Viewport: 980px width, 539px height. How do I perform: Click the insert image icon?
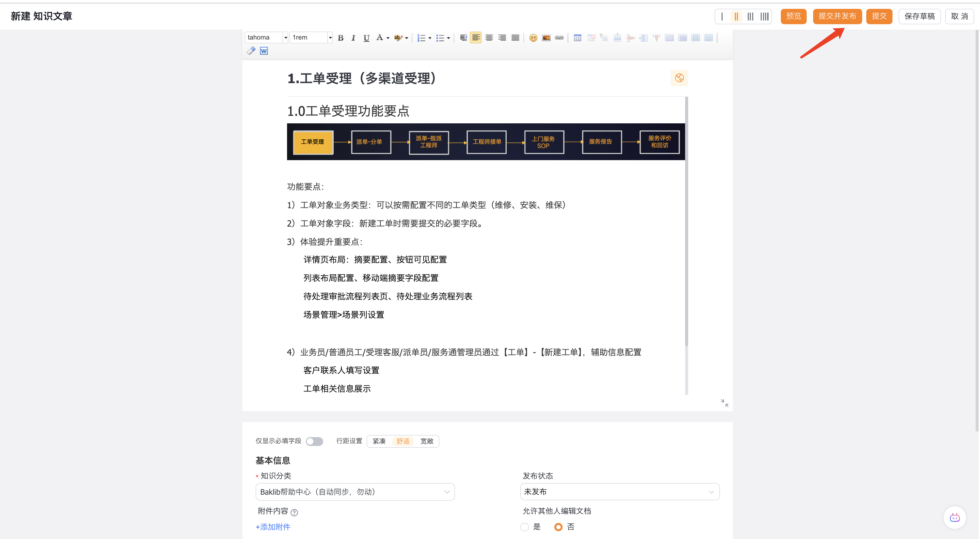coord(546,38)
